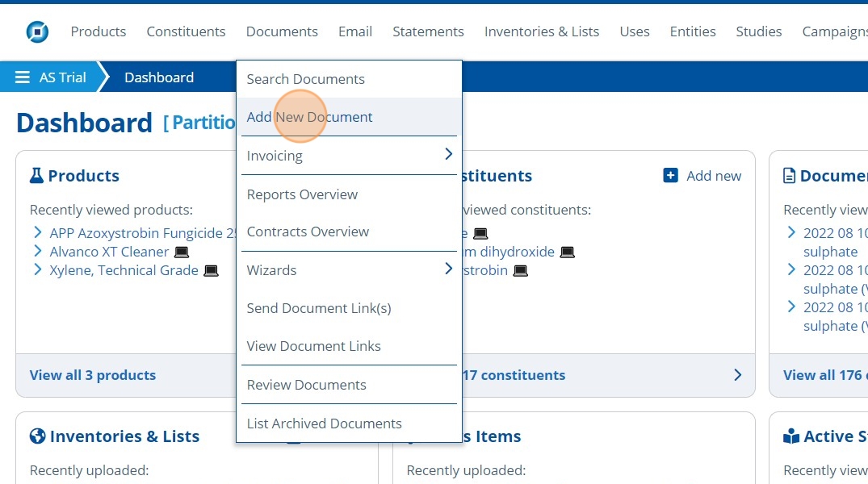Click the Documents card file icon
The height and width of the screenshot is (484, 868).
(x=790, y=175)
